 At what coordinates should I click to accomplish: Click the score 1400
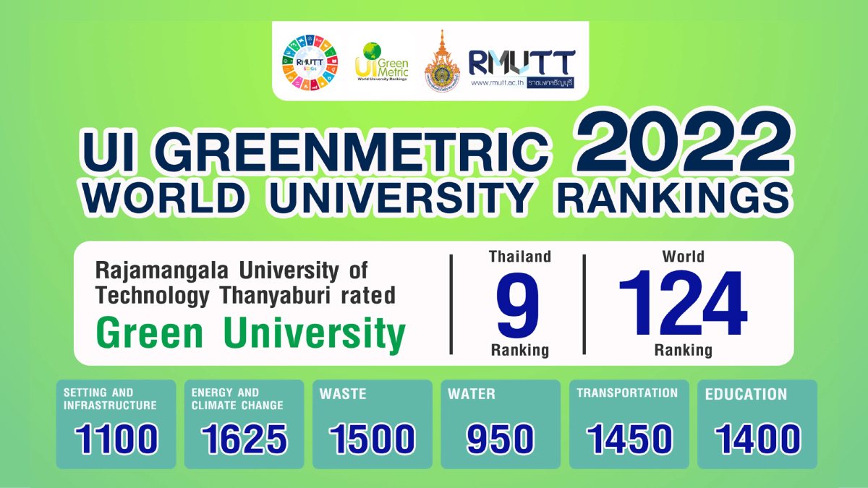(758, 440)
